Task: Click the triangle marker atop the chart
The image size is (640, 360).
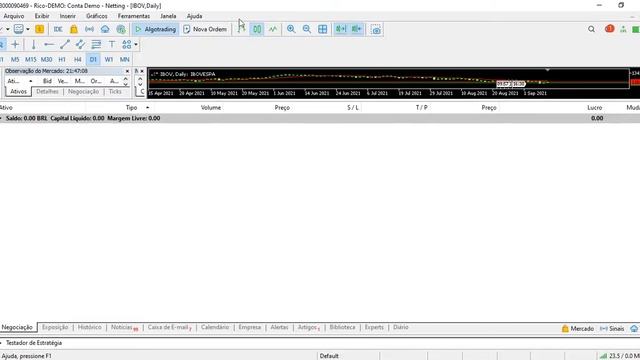Action: pos(547,70)
